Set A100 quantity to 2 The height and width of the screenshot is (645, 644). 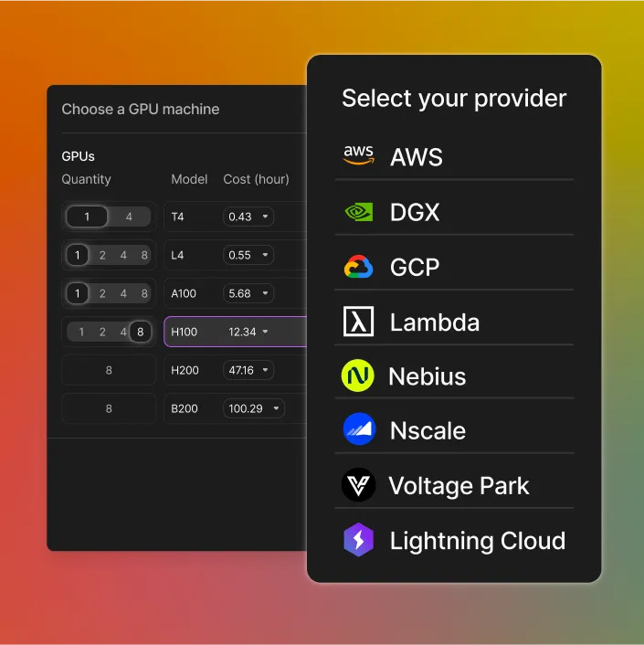point(102,293)
